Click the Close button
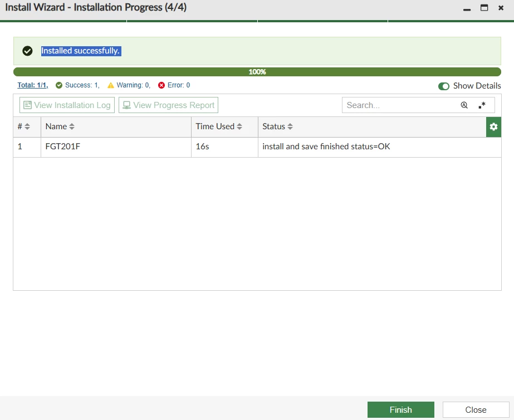Viewport: 514px width, 420px height. (x=476, y=410)
